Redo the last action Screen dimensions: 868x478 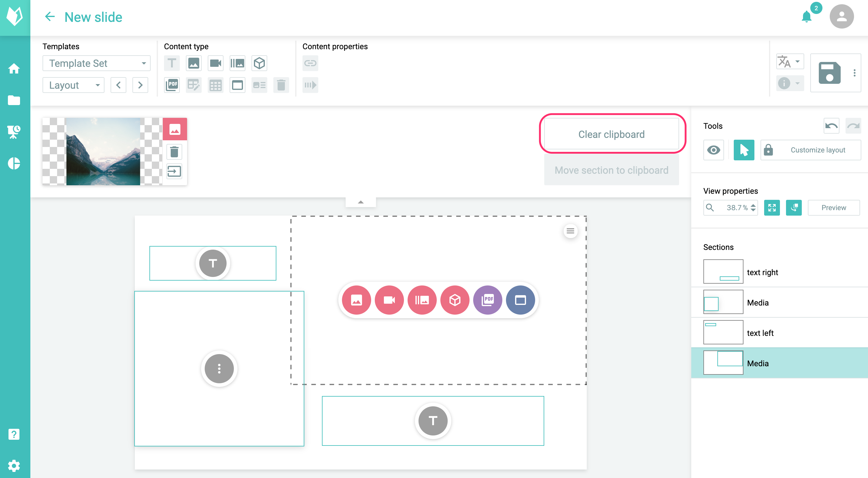tap(853, 126)
